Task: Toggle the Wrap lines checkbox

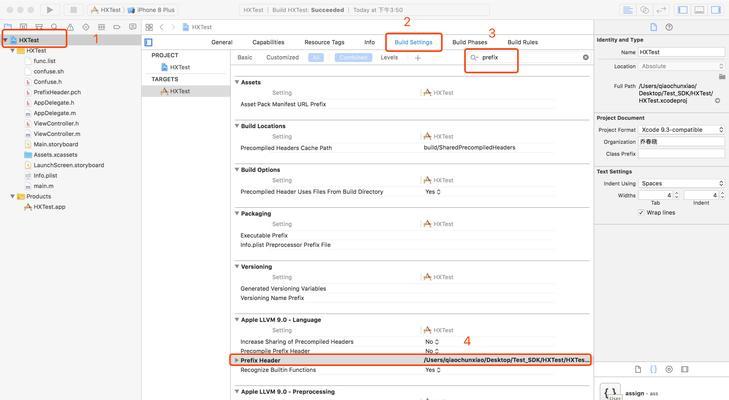Action: [x=641, y=213]
